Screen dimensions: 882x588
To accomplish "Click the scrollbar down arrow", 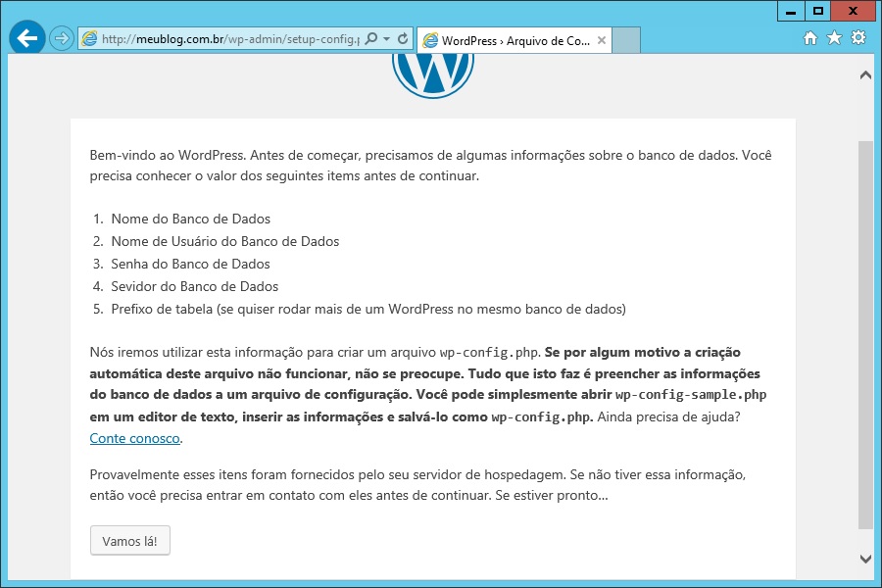I will point(865,559).
